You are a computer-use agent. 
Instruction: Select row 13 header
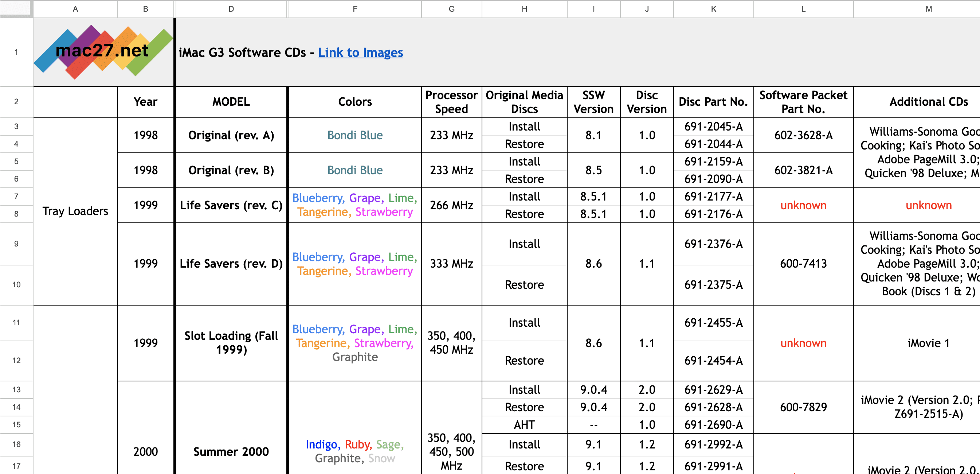tap(16, 389)
